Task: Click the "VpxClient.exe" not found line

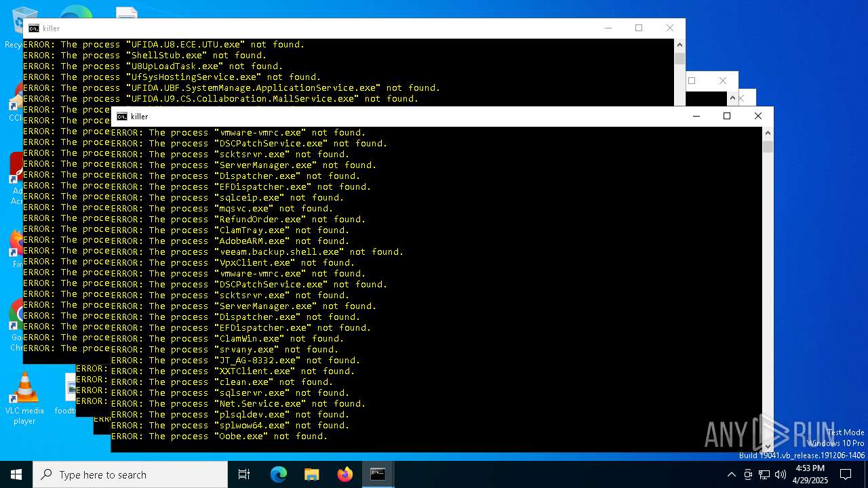Action: tap(233, 263)
